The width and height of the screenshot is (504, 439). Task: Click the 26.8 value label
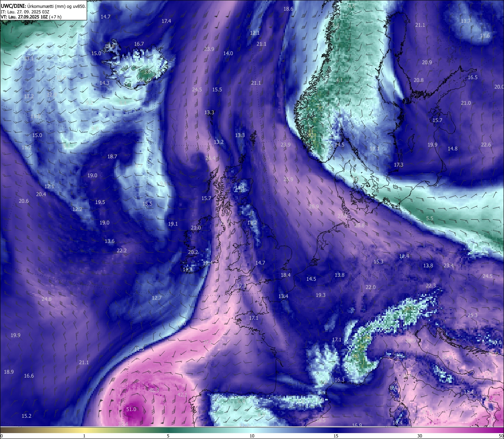point(359,226)
